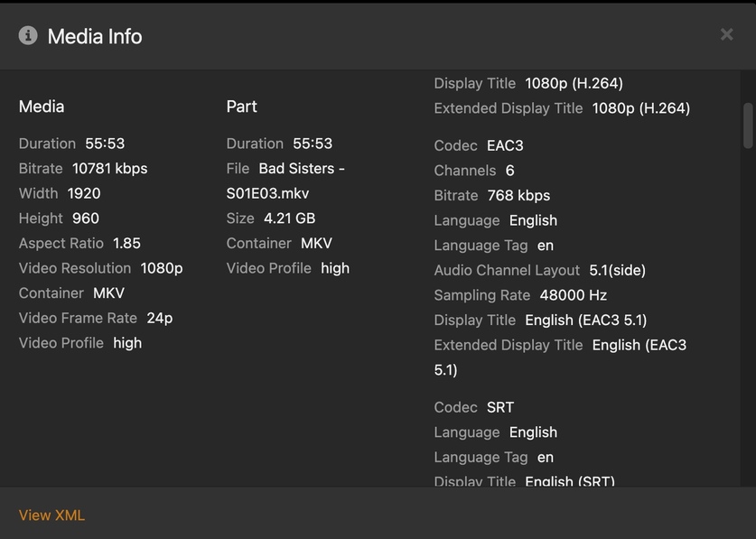Image resolution: width=756 pixels, height=539 pixels.
Task: Click the 5.1(side) audio channel layout value
Action: coord(617,270)
